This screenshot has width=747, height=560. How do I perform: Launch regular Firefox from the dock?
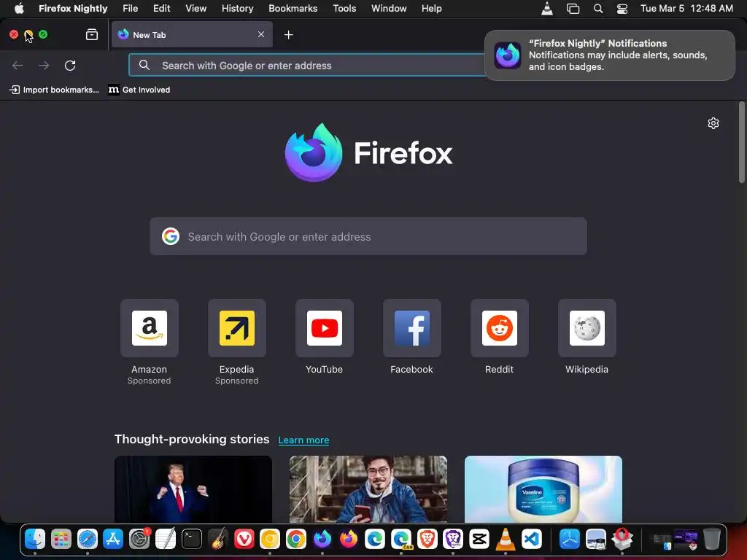pyautogui.click(x=348, y=539)
